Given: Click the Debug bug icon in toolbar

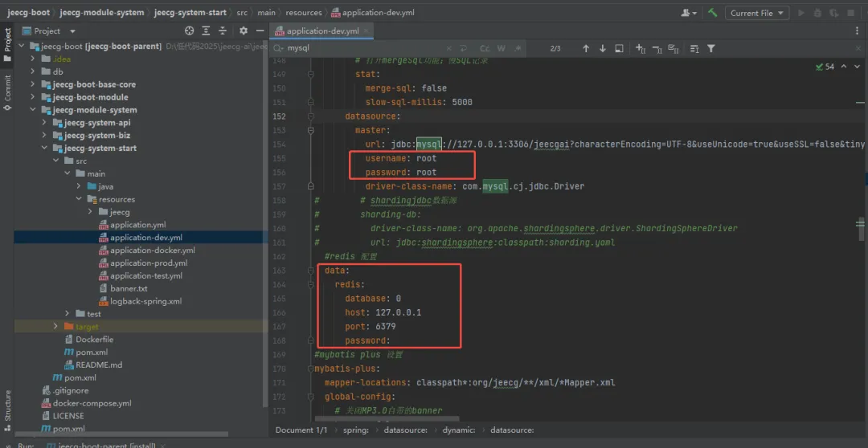Looking at the screenshot, I should point(817,13).
